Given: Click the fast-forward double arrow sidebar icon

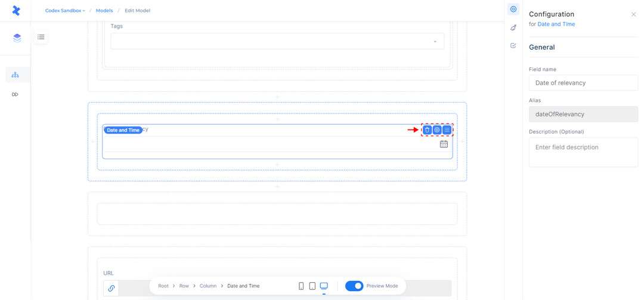Looking at the screenshot, I should [15, 94].
